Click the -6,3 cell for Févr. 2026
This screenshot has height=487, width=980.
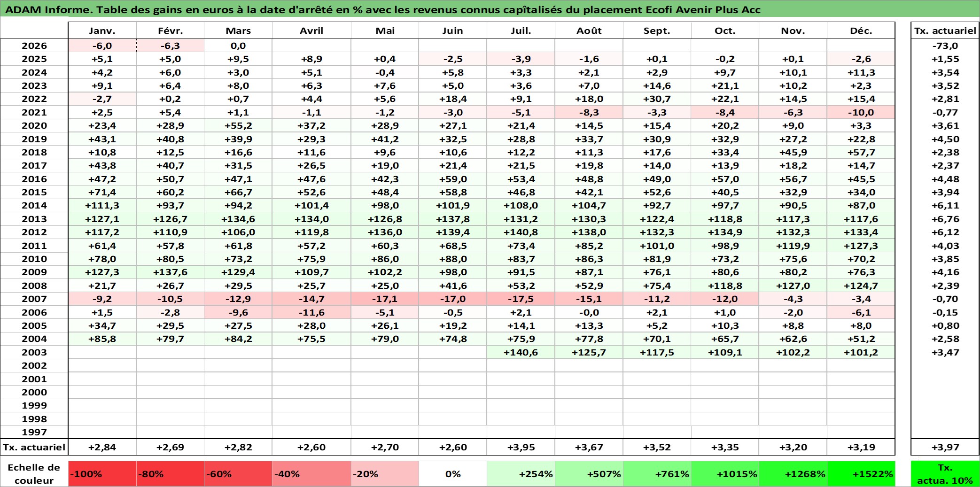click(x=170, y=46)
